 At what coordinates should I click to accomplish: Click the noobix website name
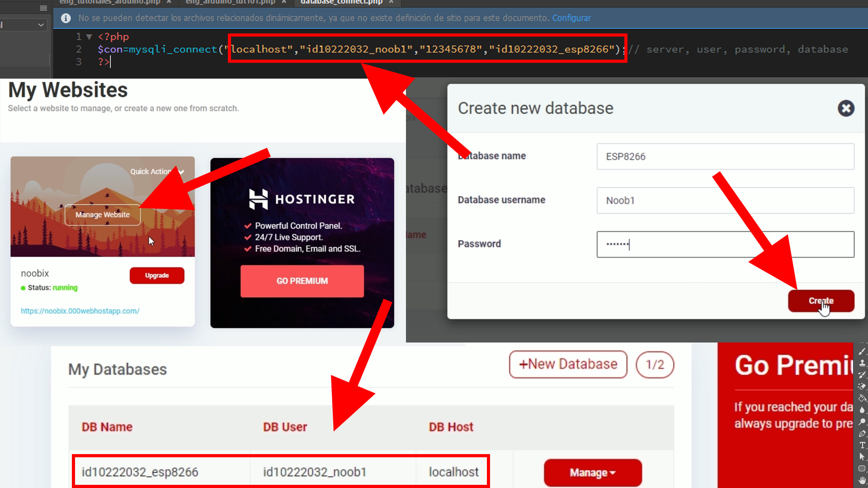(x=35, y=273)
